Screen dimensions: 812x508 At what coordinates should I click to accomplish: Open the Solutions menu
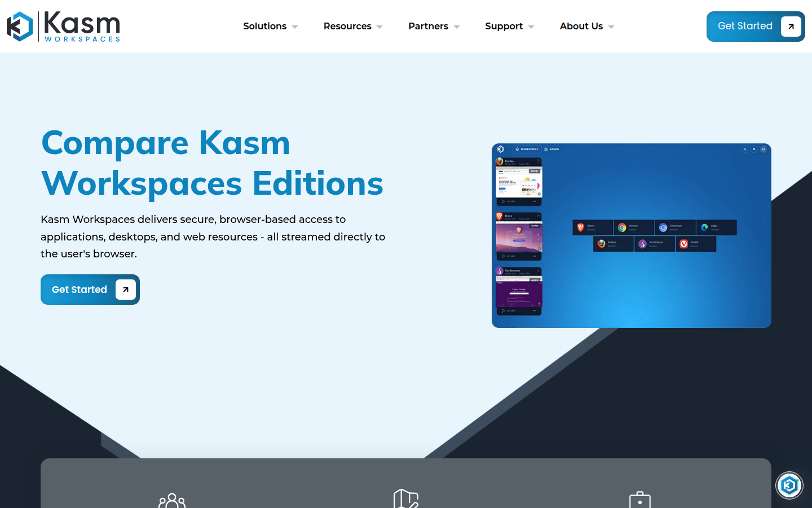coord(270,27)
